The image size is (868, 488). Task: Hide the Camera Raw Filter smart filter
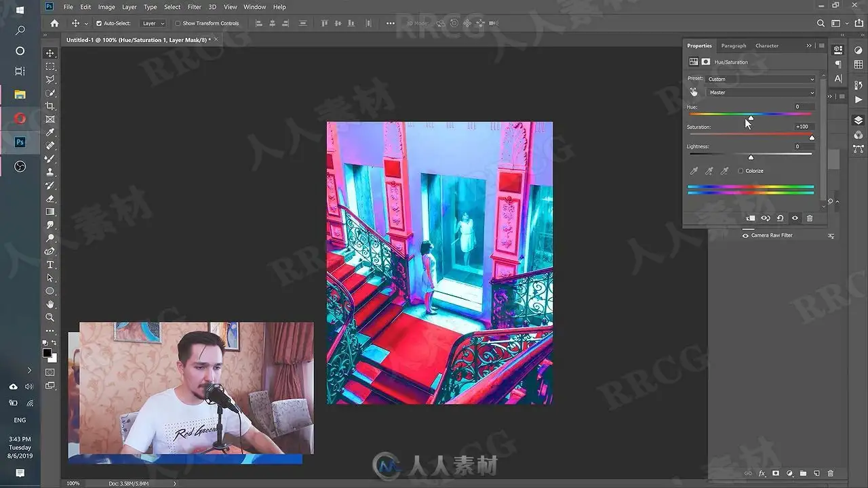tap(746, 235)
